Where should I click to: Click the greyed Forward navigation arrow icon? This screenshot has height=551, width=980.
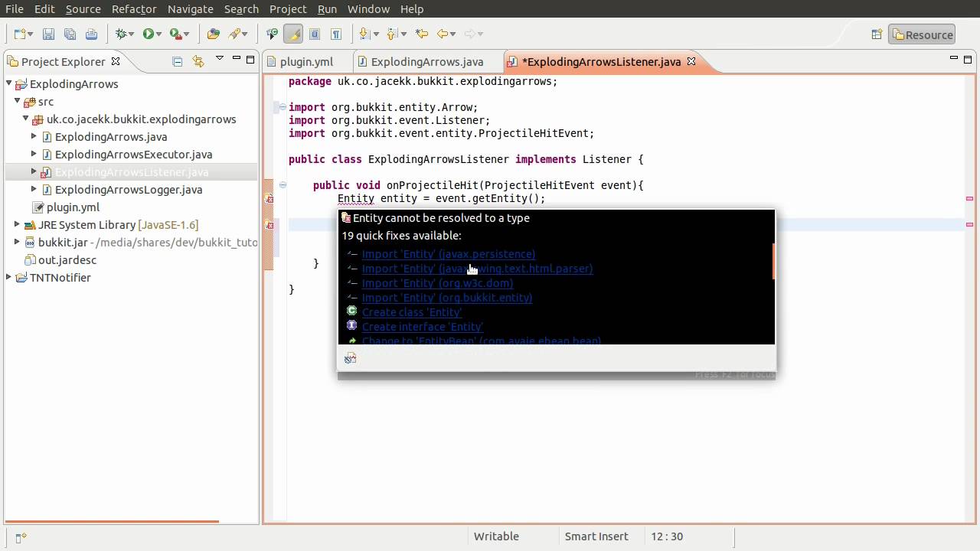point(470,34)
